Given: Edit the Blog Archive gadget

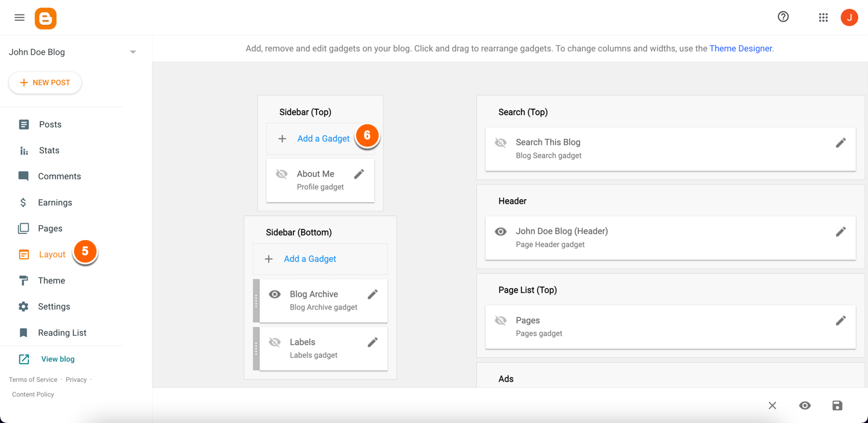Looking at the screenshot, I should [373, 294].
